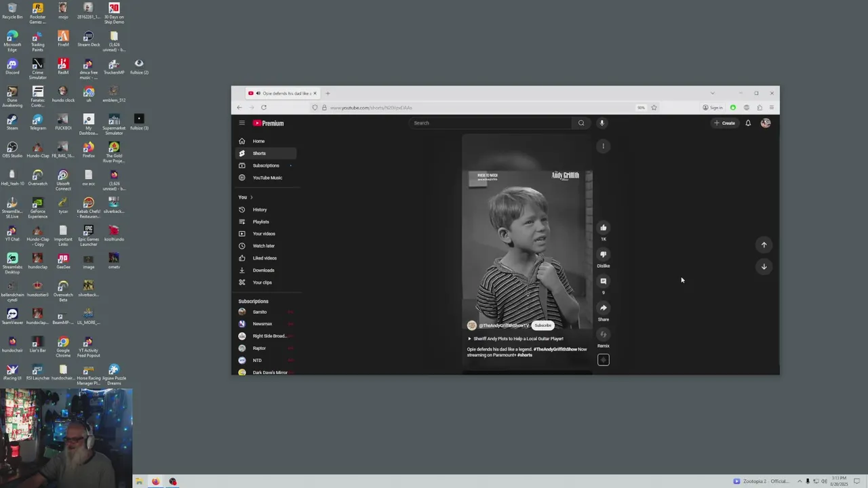The height and width of the screenshot is (488, 868).
Task: Bookmark this page with star icon
Action: pos(654,108)
